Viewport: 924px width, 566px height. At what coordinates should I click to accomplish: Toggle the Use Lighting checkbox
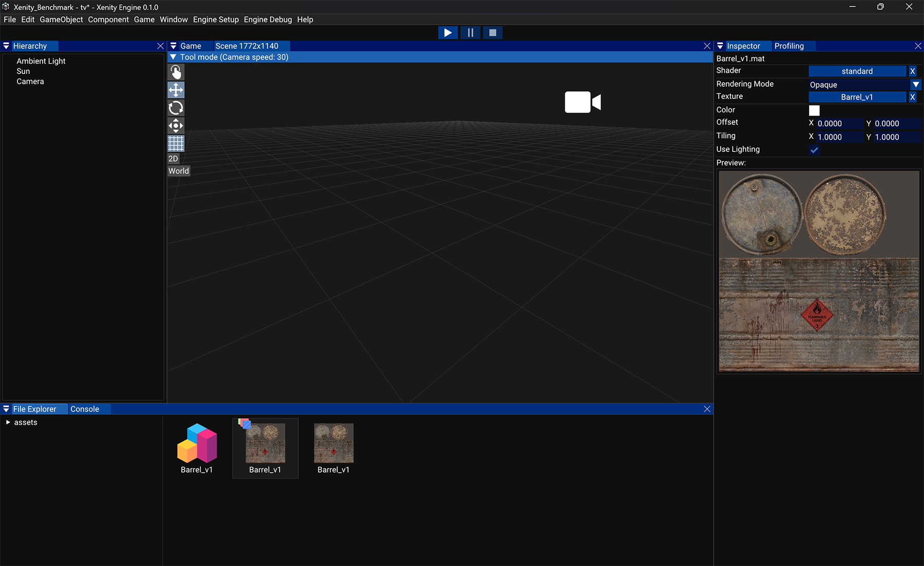(814, 150)
